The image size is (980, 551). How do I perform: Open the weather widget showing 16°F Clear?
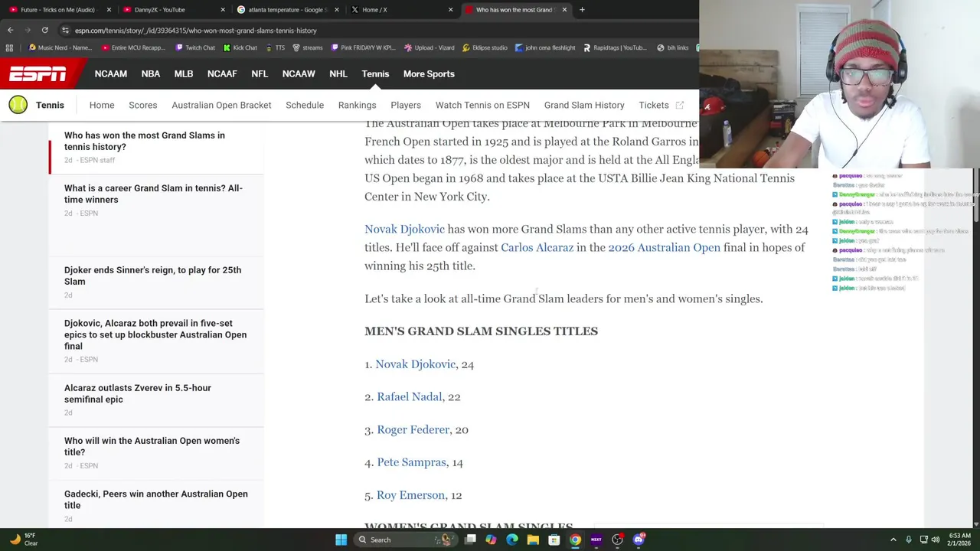coord(23,540)
